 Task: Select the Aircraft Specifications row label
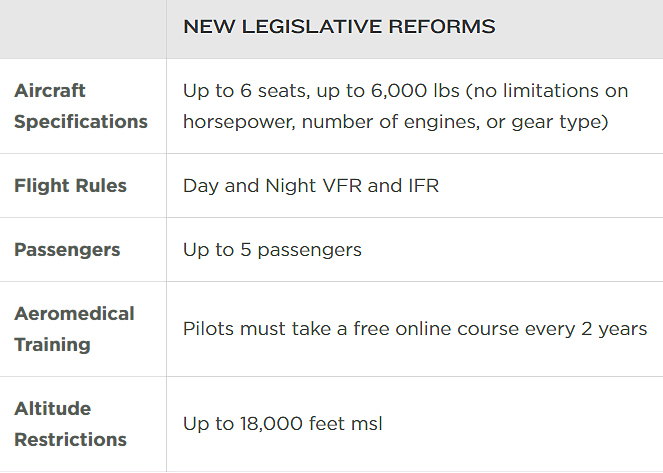coord(81,106)
